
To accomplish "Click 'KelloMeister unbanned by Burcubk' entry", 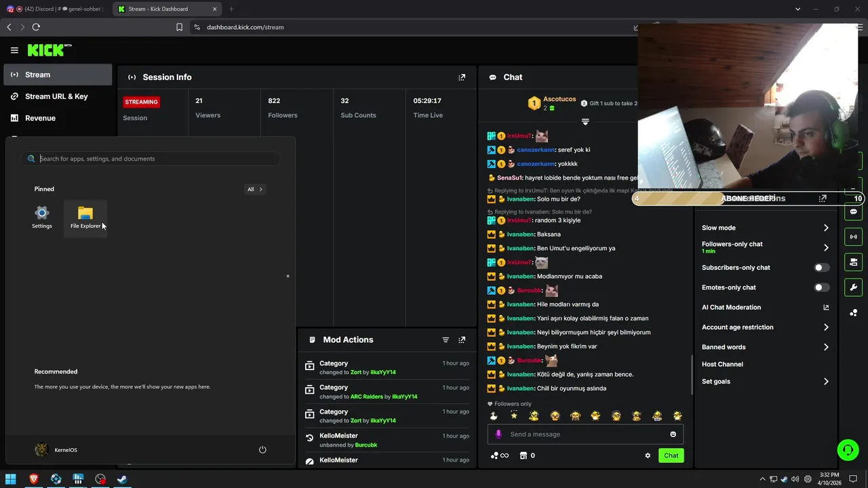I will coord(387,440).
